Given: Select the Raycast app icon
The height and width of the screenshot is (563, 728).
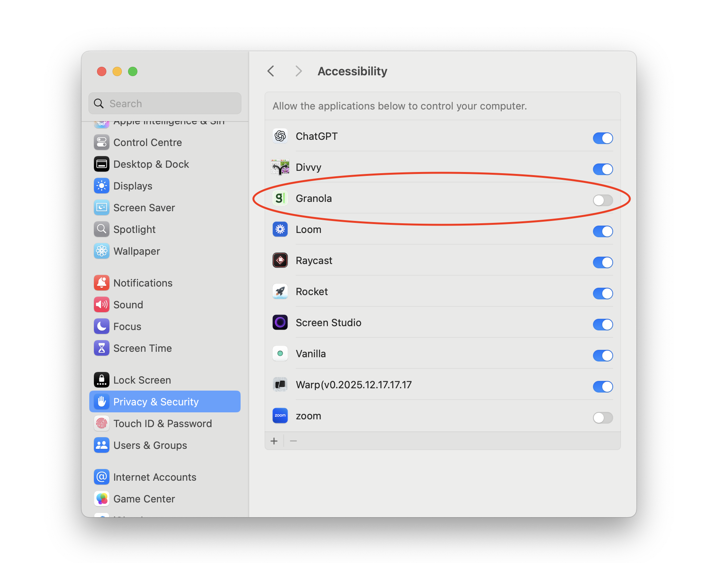Looking at the screenshot, I should coord(280,260).
